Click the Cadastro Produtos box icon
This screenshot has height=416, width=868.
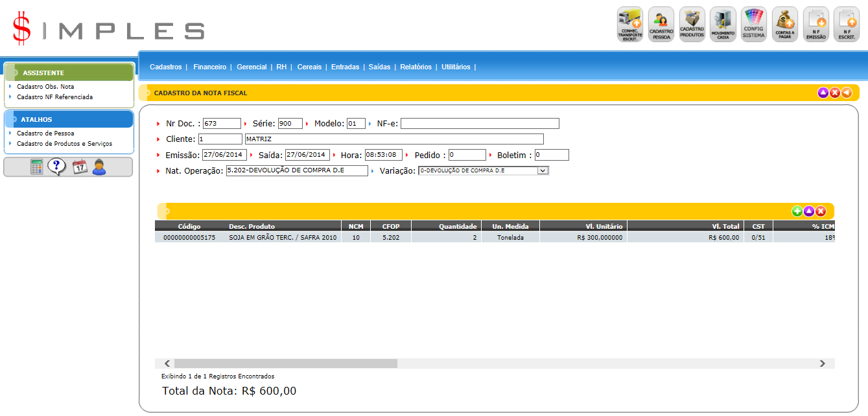[692, 25]
